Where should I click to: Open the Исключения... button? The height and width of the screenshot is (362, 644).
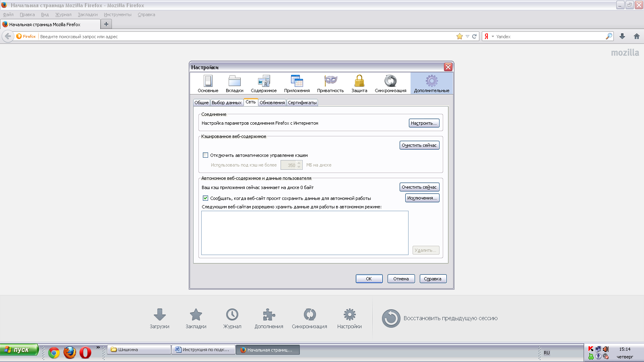click(422, 198)
